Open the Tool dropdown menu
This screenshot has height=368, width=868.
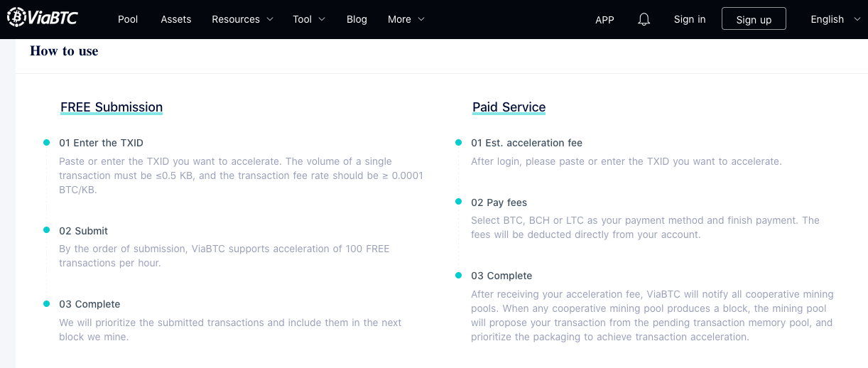[309, 19]
